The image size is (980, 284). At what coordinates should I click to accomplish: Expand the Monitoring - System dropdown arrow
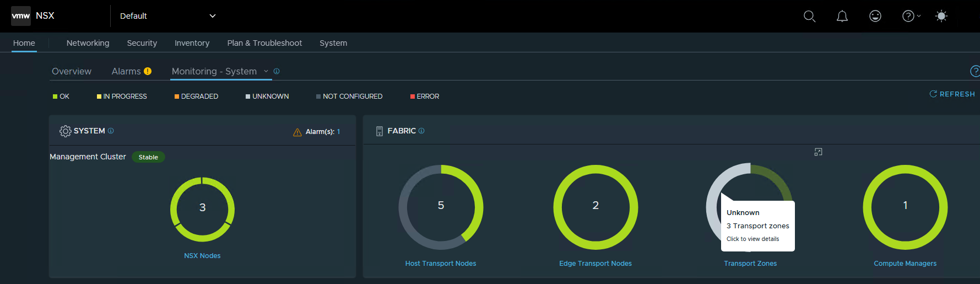tap(266, 71)
